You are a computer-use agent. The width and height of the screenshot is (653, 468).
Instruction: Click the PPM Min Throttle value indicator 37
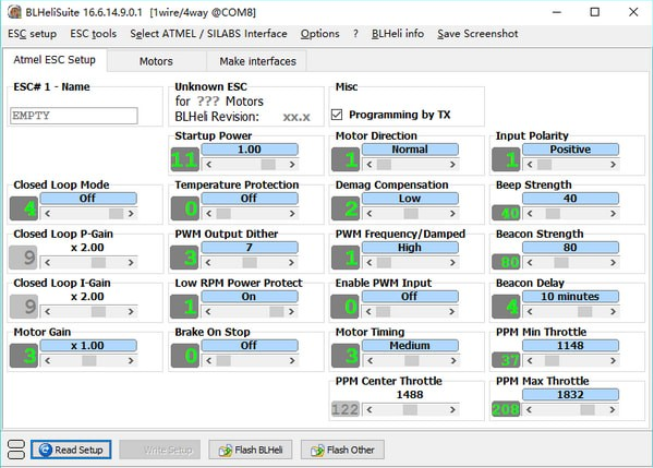point(506,360)
